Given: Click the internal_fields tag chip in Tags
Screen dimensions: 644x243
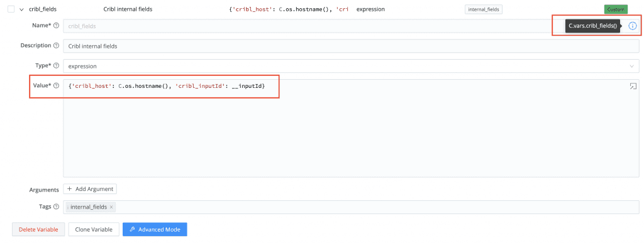Looking at the screenshot, I should click(x=91, y=207).
